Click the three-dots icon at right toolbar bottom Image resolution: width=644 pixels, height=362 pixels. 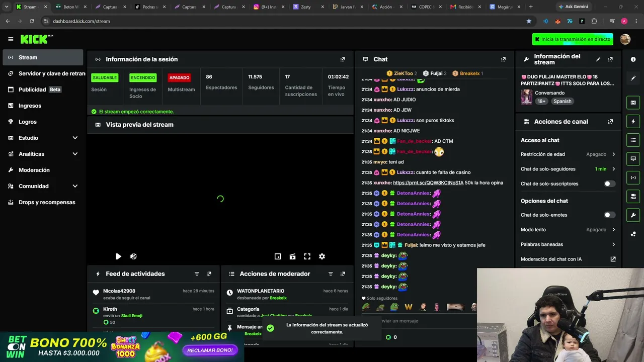[x=633, y=234]
